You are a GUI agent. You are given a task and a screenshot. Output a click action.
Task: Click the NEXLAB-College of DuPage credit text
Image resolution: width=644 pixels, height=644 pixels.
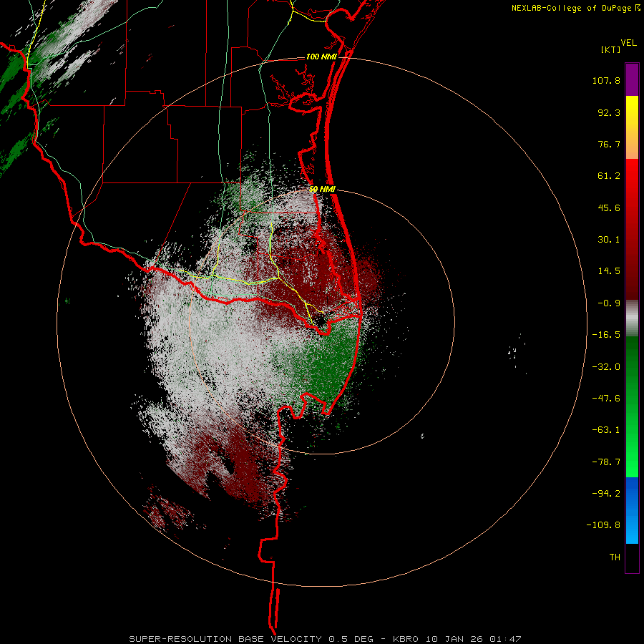tap(571, 8)
